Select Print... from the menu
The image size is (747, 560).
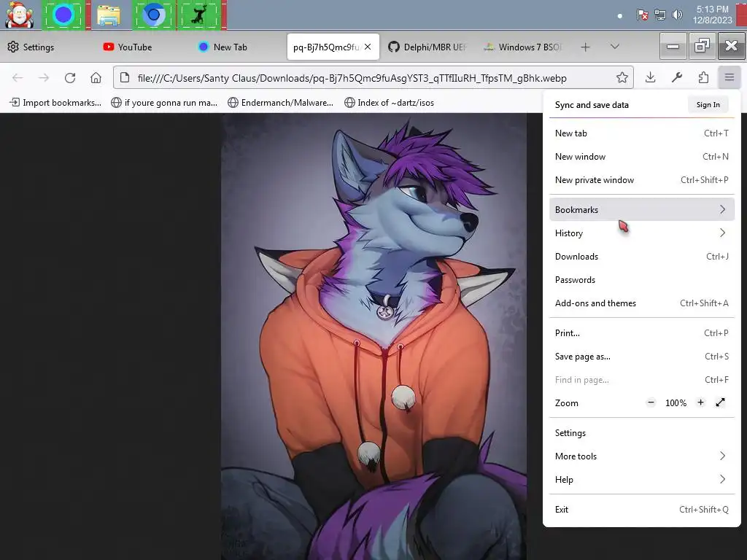point(642,332)
